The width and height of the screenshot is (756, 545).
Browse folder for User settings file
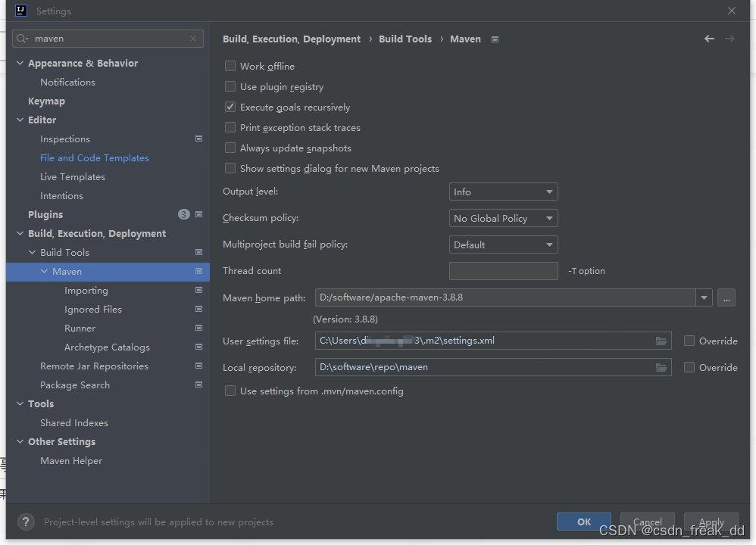[661, 341]
